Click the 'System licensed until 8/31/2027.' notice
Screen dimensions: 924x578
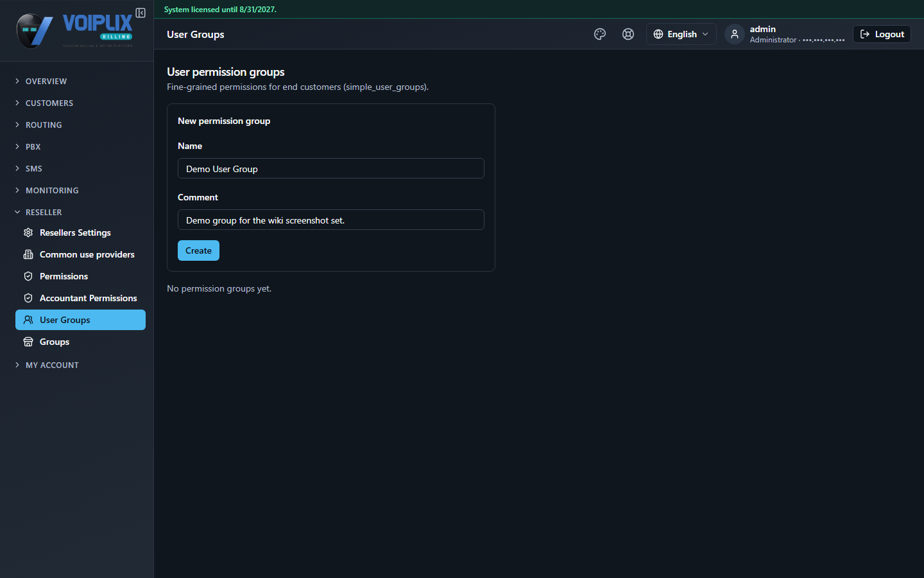pyautogui.click(x=220, y=10)
